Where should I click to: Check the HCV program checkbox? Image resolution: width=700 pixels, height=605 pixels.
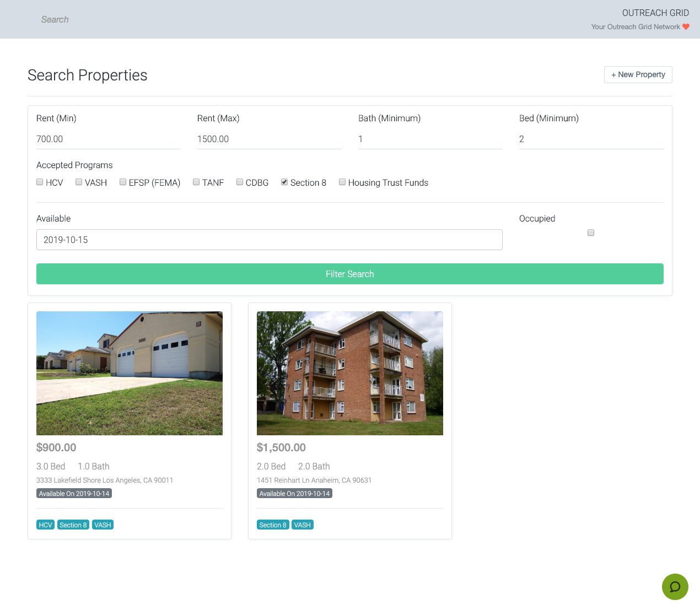[x=40, y=182]
